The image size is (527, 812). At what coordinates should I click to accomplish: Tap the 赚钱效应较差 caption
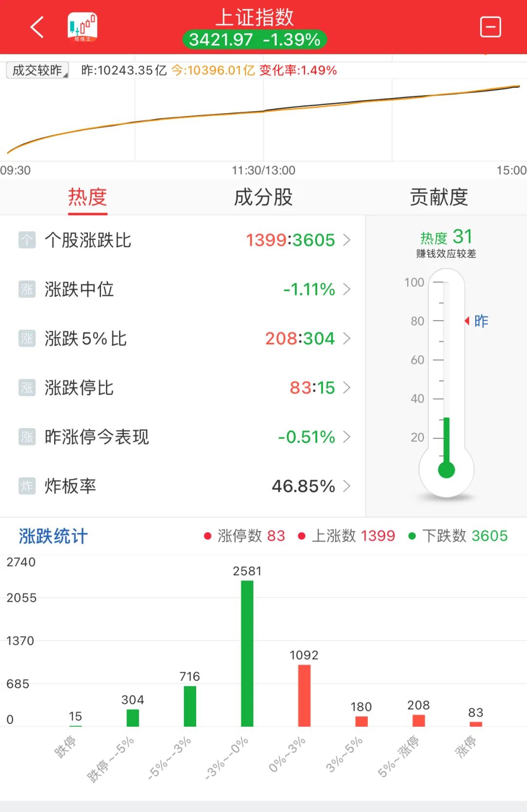pyautogui.click(x=446, y=254)
